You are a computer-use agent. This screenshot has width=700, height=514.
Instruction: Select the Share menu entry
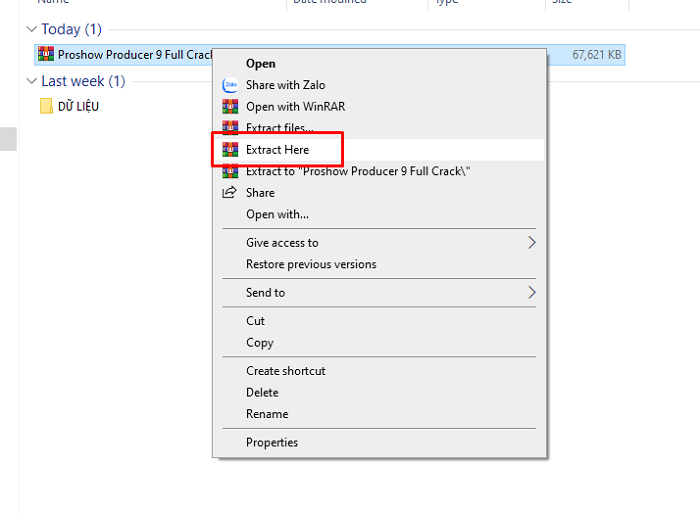[x=379, y=192]
